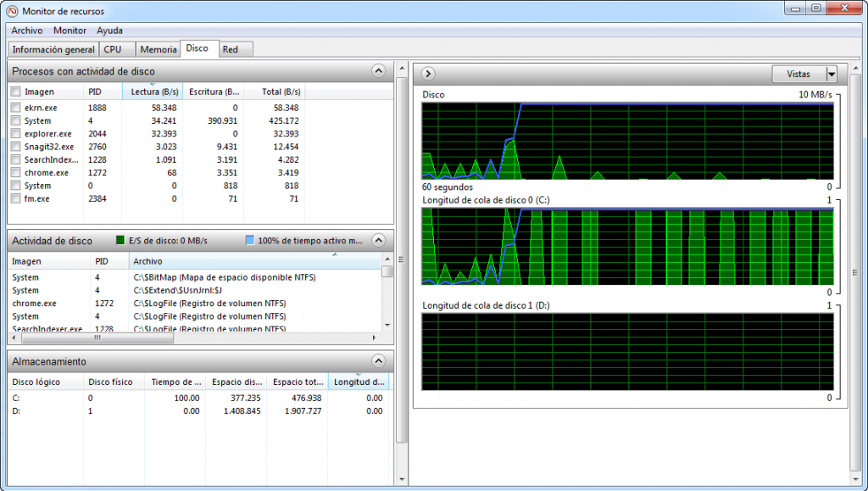The image size is (868, 491).
Task: Click left pane vertical scrollbar up arrow
Action: point(402,69)
